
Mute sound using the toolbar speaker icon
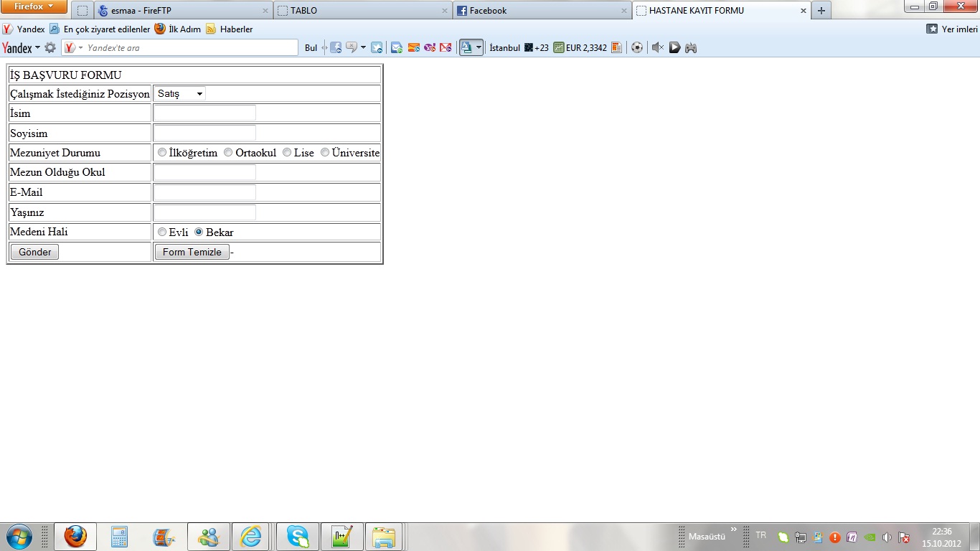coord(657,47)
